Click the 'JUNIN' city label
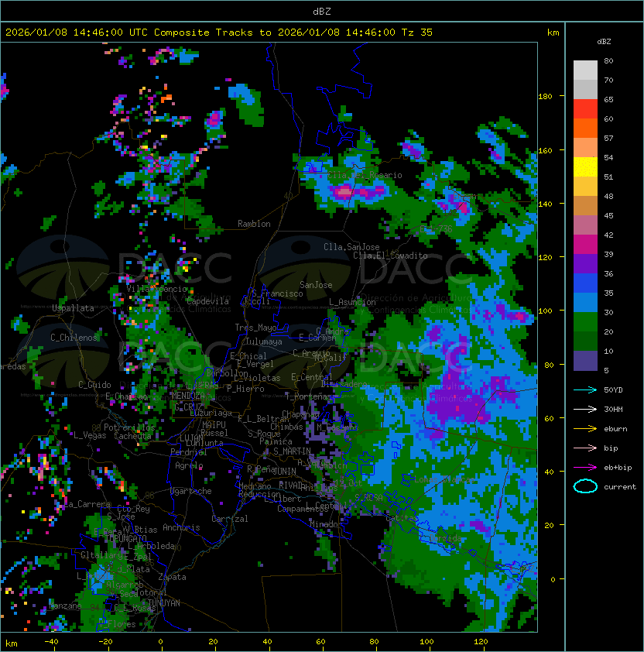This screenshot has height=652, width=644. (x=284, y=471)
